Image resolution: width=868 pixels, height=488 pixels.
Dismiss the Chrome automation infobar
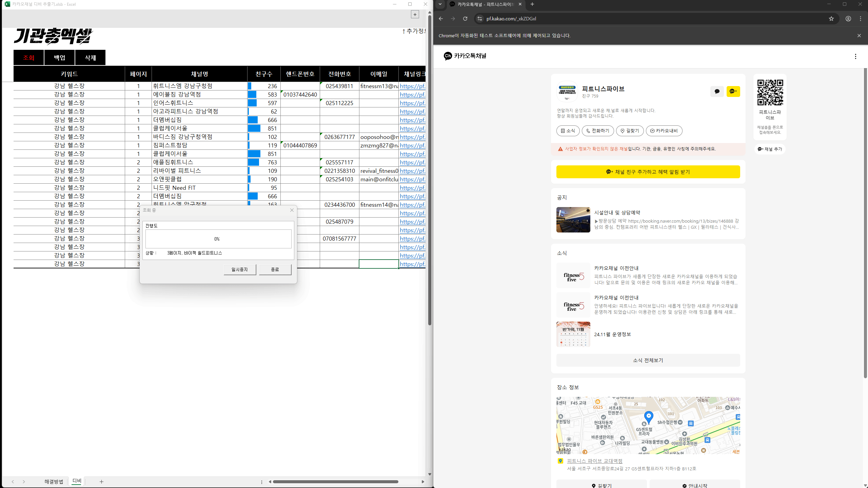859,36
